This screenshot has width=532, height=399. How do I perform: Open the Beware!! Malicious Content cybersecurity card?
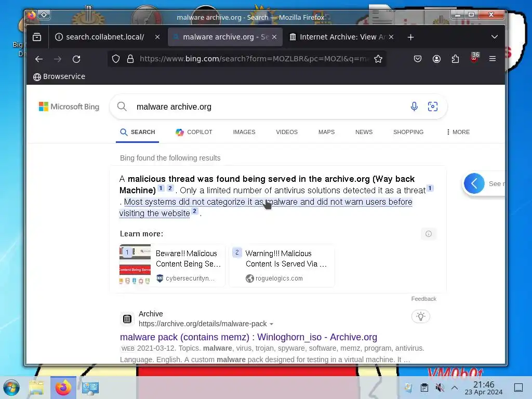pyautogui.click(x=172, y=265)
